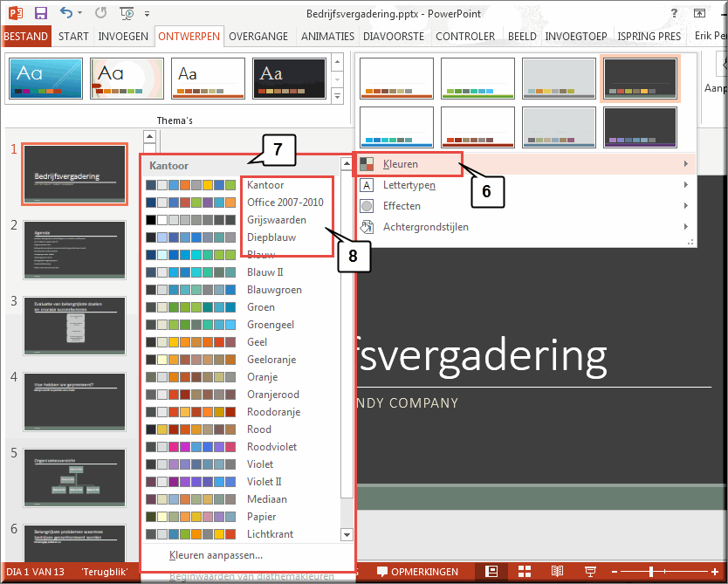Pick the Geeloranje color palette

tap(241, 360)
